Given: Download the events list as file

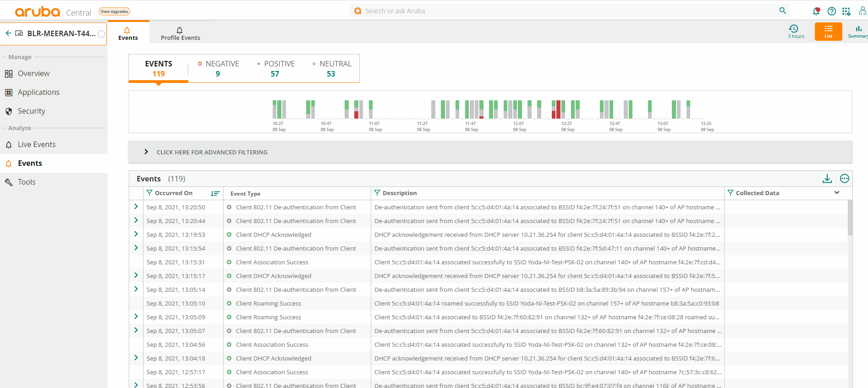Looking at the screenshot, I should [x=827, y=179].
